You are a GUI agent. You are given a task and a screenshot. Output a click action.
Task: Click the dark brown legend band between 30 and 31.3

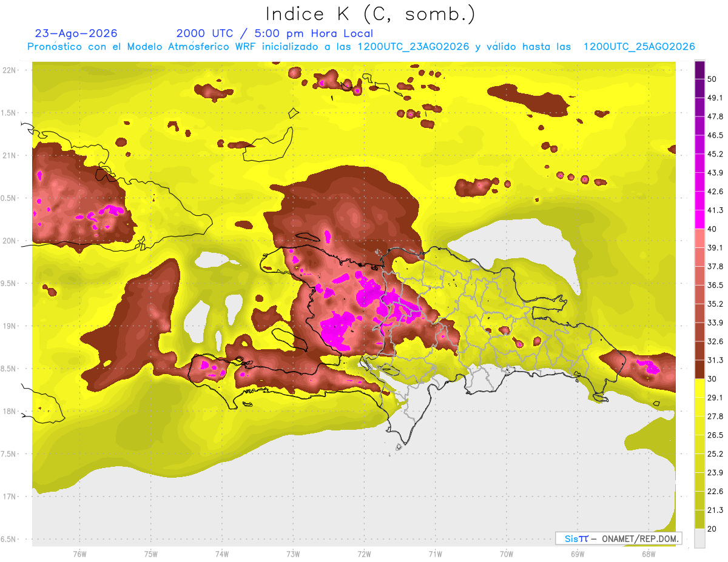700,369
